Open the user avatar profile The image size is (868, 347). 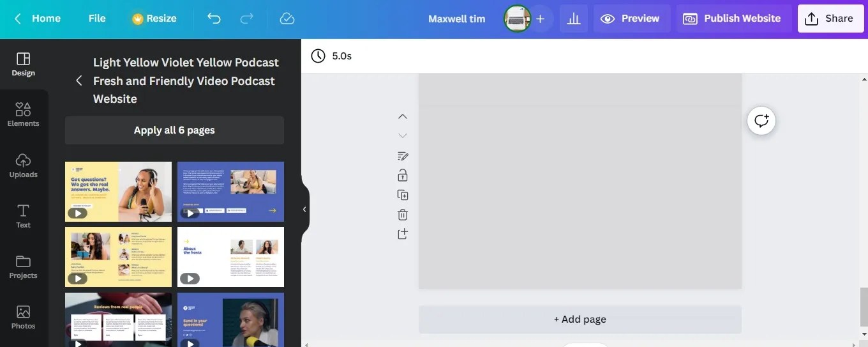517,19
